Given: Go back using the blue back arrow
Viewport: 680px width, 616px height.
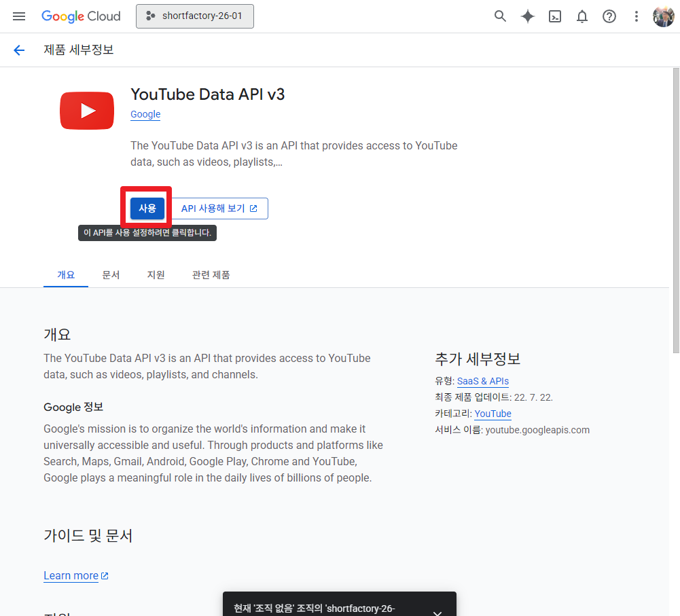Looking at the screenshot, I should 18,50.
